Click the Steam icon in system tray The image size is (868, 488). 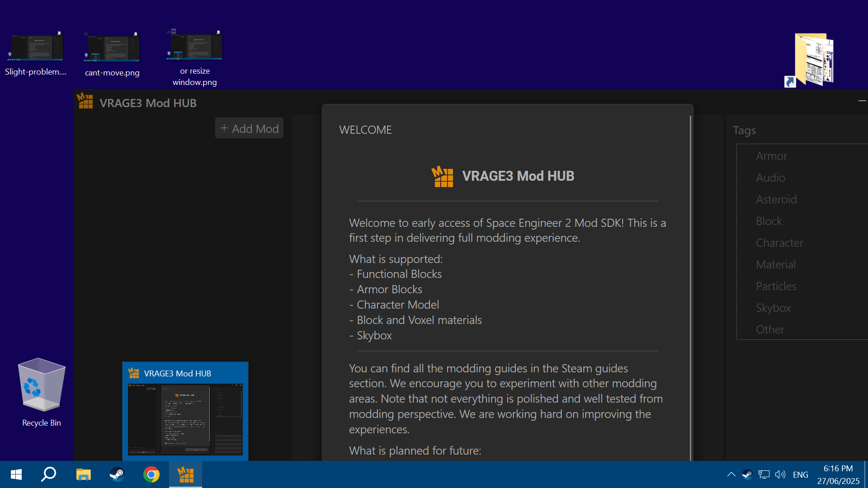pyautogui.click(x=747, y=474)
